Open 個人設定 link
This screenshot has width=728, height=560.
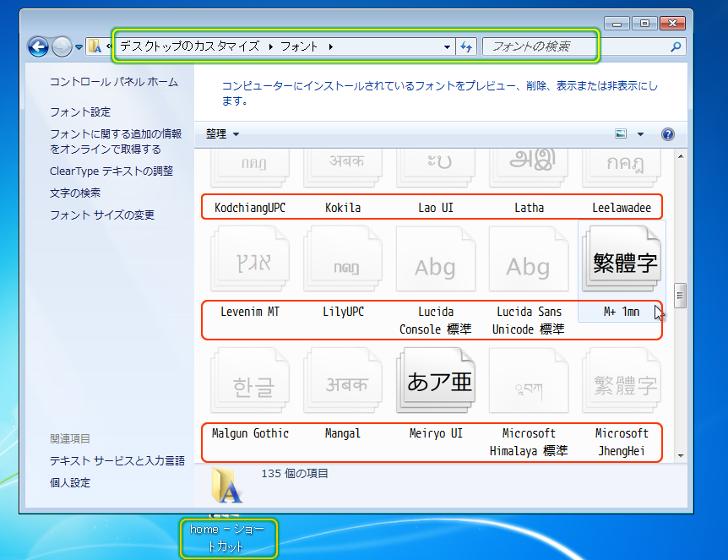[x=69, y=483]
